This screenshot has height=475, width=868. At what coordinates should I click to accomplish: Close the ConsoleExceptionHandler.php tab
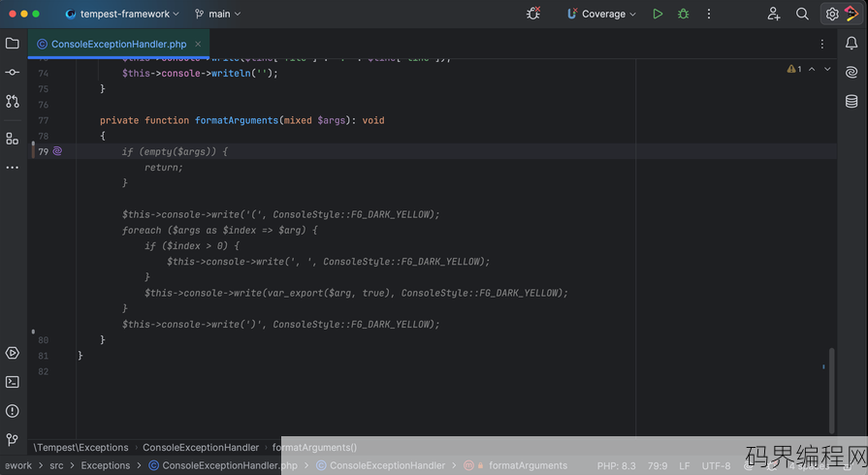pyautogui.click(x=198, y=44)
